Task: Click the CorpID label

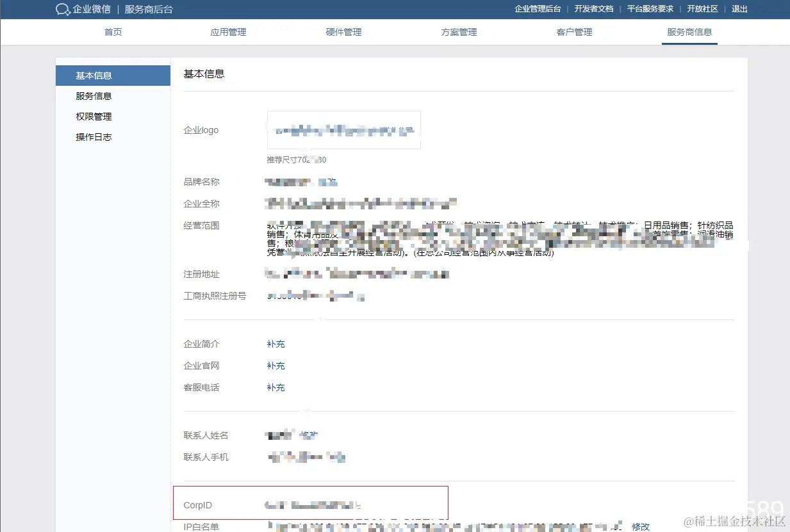Action: pos(197,506)
